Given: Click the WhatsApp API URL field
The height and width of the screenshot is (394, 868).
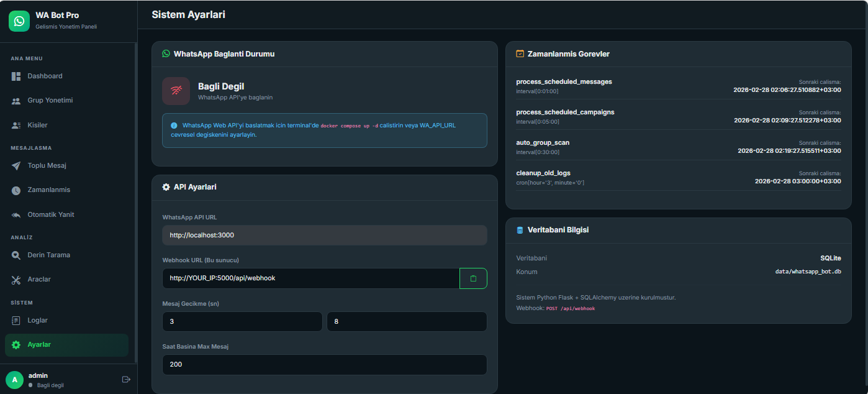Looking at the screenshot, I should click(324, 236).
